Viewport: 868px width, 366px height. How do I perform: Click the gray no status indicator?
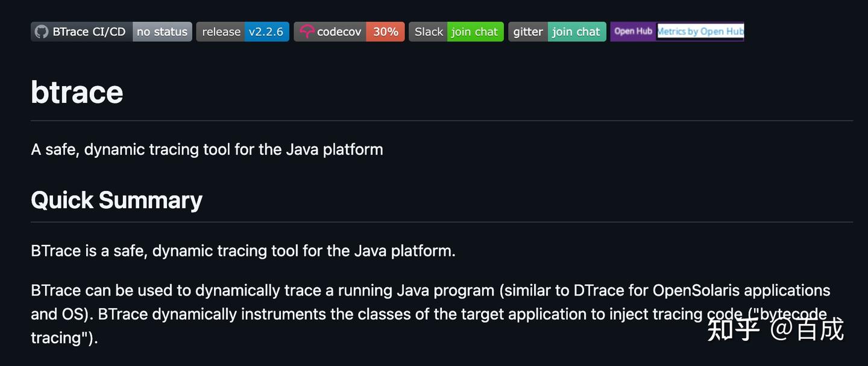(x=162, y=31)
